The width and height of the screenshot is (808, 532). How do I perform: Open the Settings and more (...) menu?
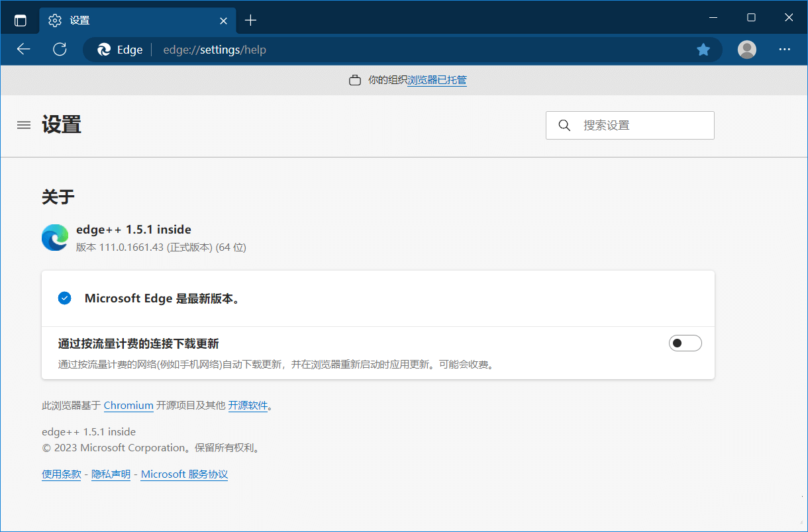785,50
